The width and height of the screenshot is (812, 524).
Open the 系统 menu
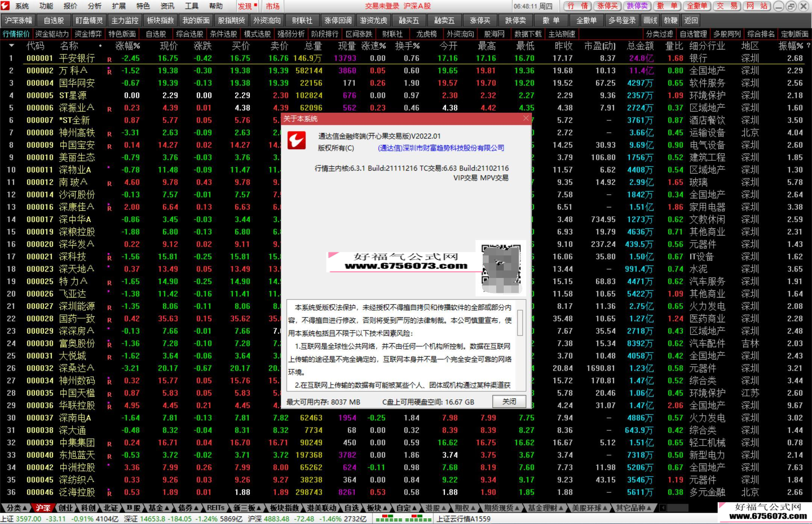(22, 6)
